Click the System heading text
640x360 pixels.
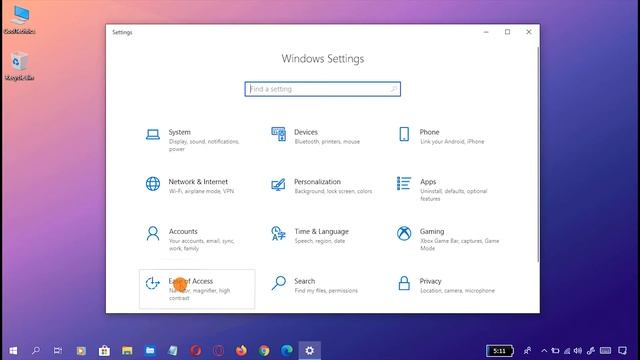pyautogui.click(x=180, y=132)
